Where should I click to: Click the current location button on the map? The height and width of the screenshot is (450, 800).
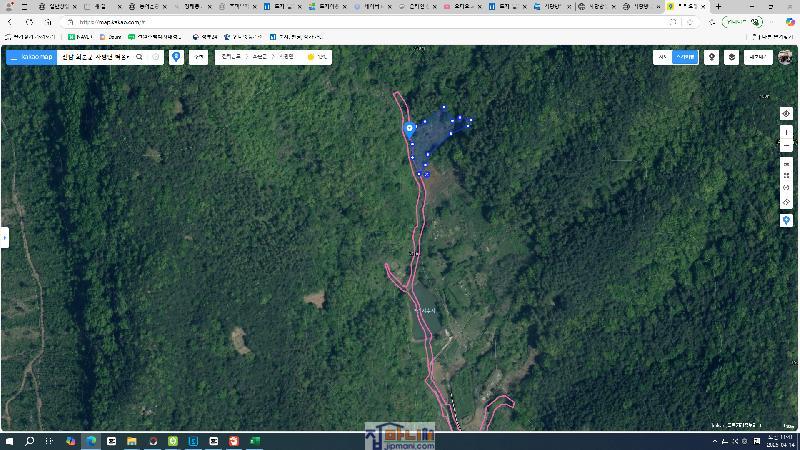coord(786,114)
